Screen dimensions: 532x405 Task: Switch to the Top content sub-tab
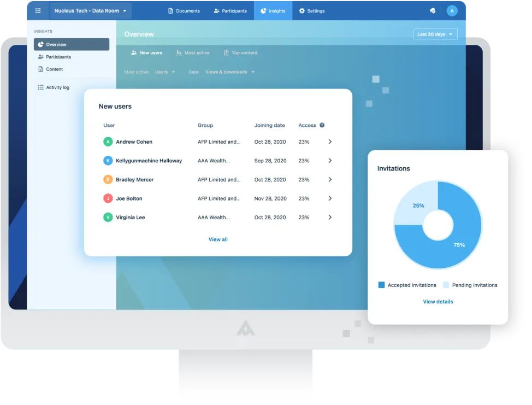point(240,52)
